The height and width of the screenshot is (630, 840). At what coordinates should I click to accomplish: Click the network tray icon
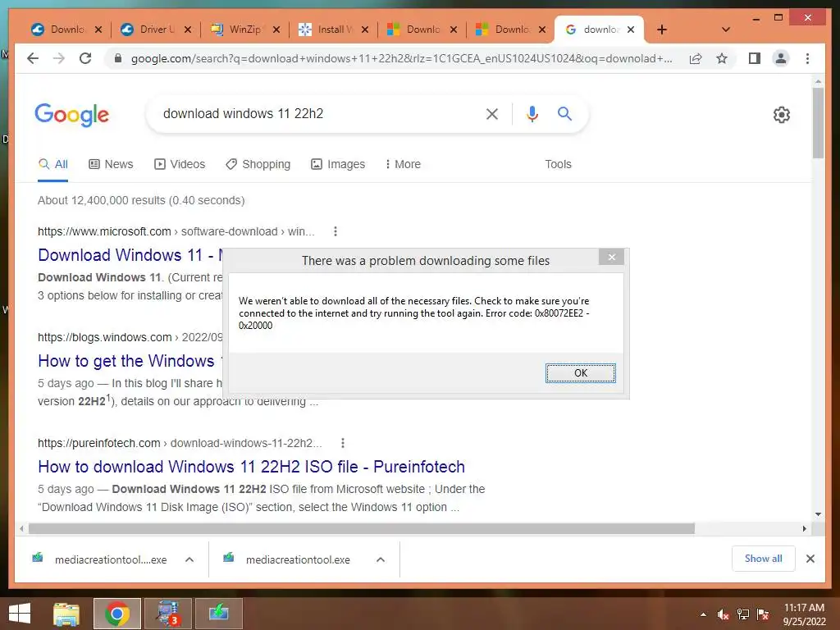click(743, 614)
